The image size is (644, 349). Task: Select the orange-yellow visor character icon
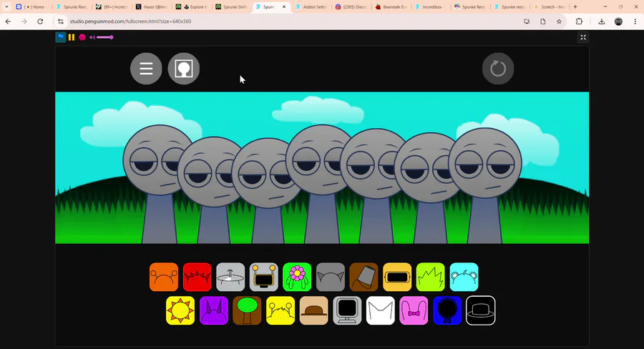(x=397, y=277)
